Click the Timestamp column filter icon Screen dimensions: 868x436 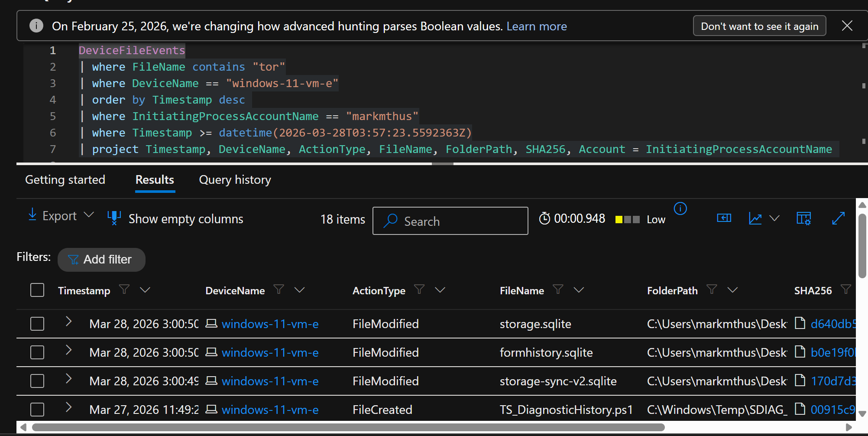124,290
